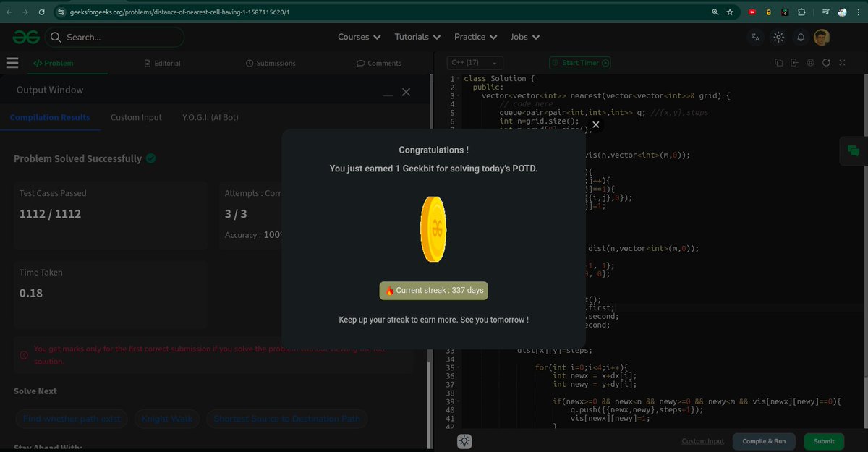Switch to the Comments tab
Screen dimensions: 868x452
(x=379, y=63)
